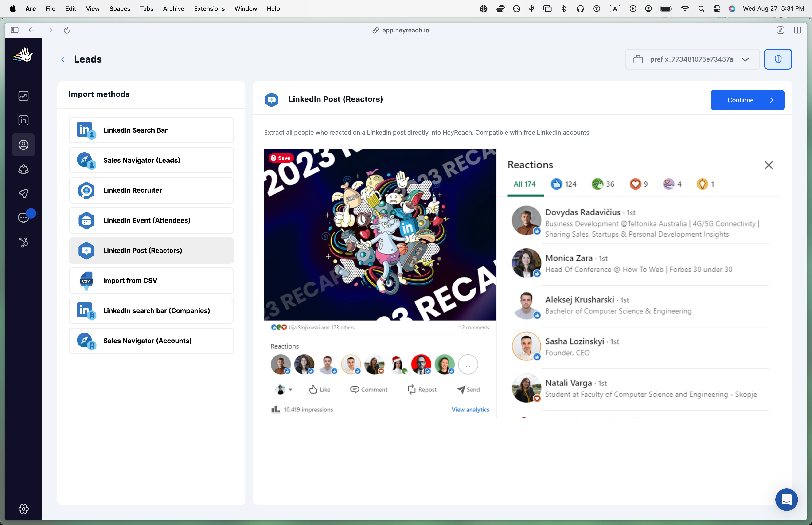Open macOS Control Center in menu bar
Image resolution: width=812 pixels, height=525 pixels.
[717, 8]
